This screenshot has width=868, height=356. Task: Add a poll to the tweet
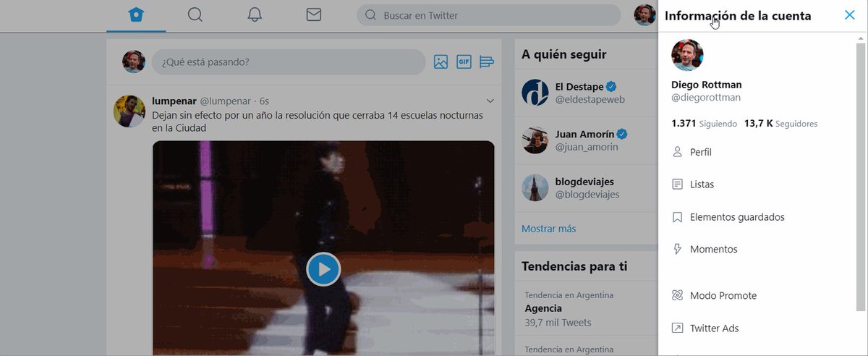coord(487,62)
